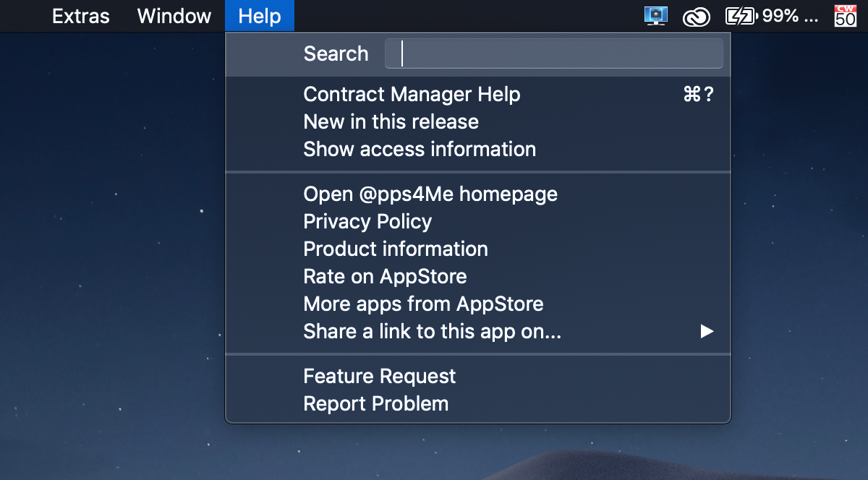Close the Help menu in menu bar

coord(260,16)
